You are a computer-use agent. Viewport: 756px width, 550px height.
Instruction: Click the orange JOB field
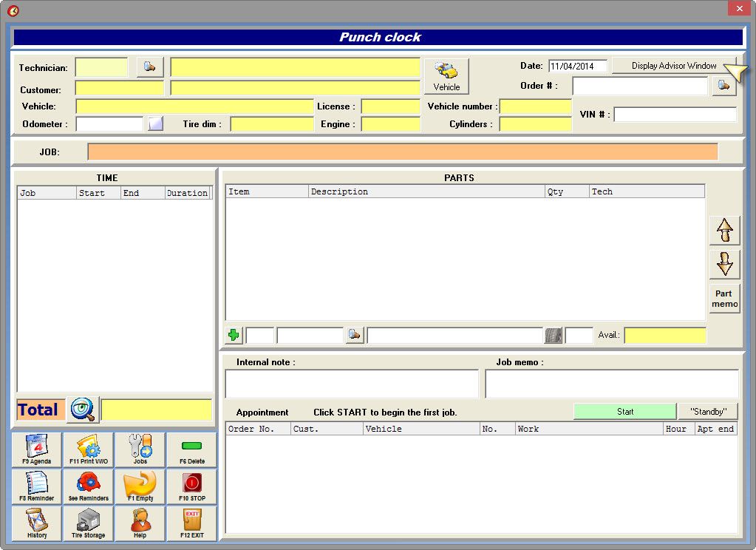pos(403,152)
